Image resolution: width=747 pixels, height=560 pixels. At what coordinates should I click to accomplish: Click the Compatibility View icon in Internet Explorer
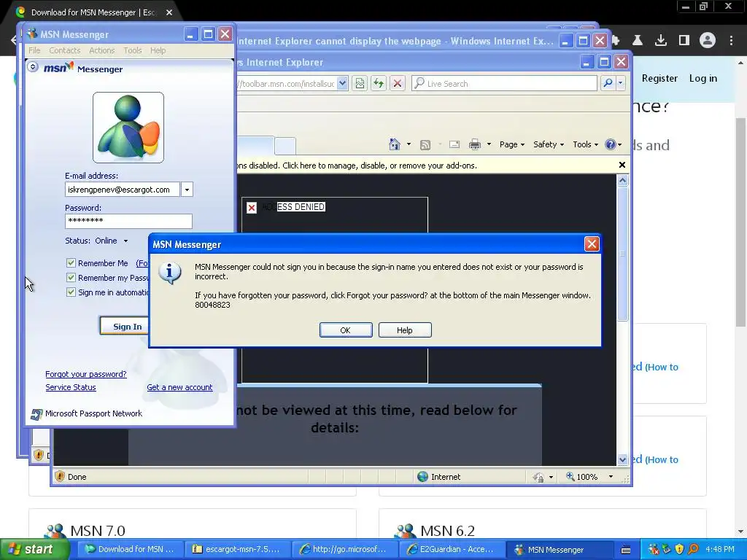pyautogui.click(x=360, y=84)
